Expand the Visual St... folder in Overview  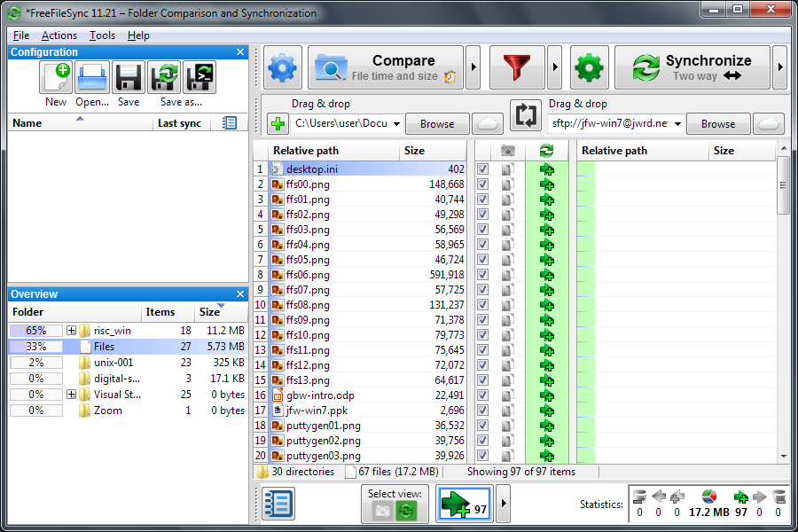point(71,395)
